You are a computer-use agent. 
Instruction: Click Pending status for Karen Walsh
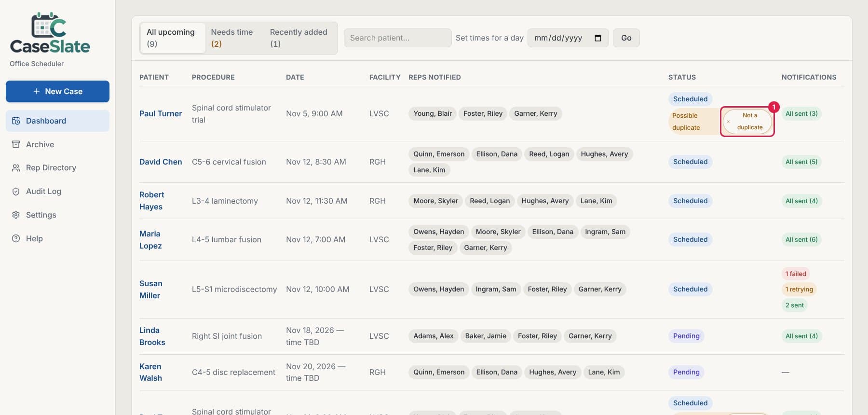point(686,372)
